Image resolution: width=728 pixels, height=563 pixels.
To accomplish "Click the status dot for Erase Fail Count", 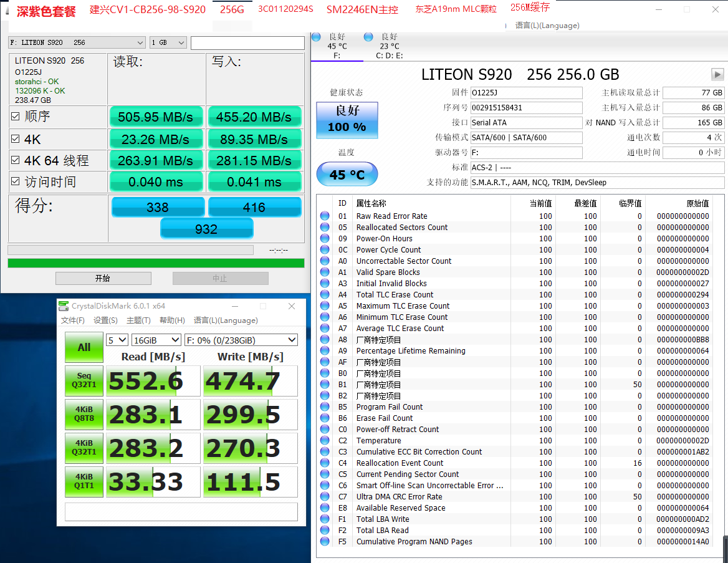I will [x=325, y=418].
